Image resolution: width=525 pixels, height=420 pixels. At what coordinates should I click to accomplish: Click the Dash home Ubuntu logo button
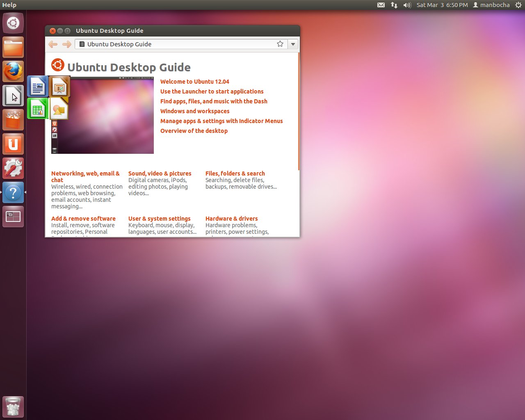point(13,23)
